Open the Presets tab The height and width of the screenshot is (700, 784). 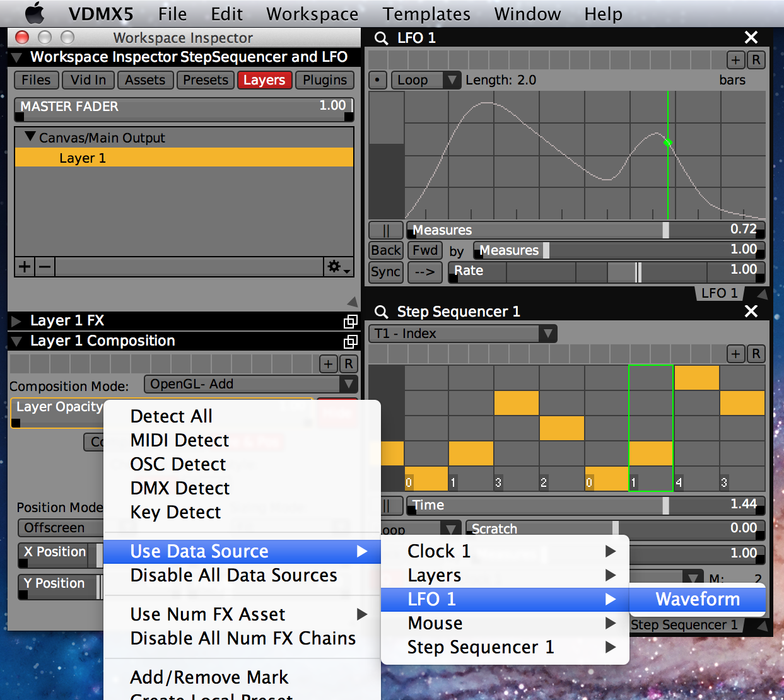206,80
